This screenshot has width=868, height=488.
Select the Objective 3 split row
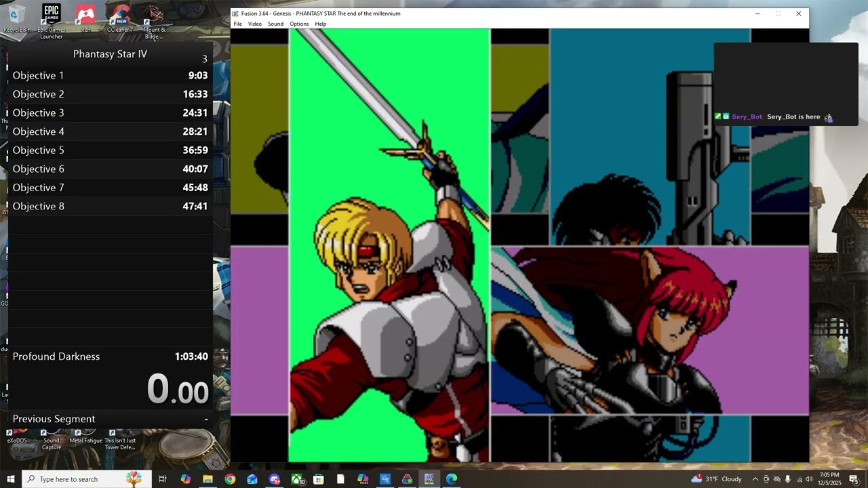pyautogui.click(x=110, y=113)
